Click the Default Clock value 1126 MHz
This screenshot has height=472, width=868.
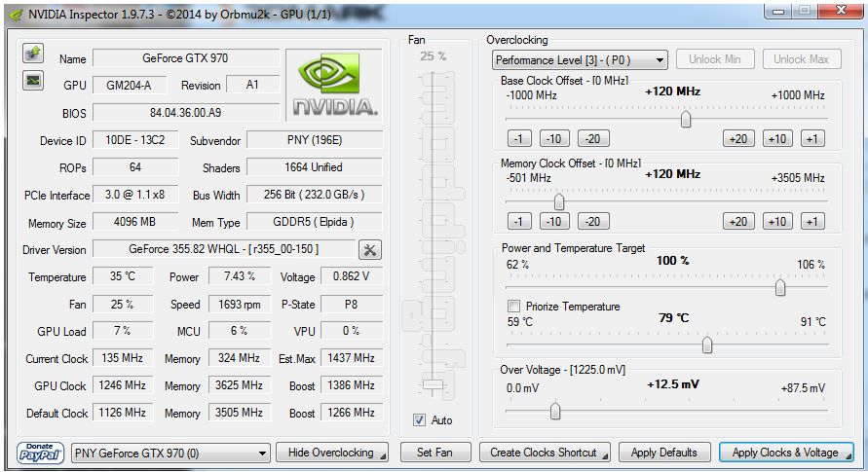123,413
